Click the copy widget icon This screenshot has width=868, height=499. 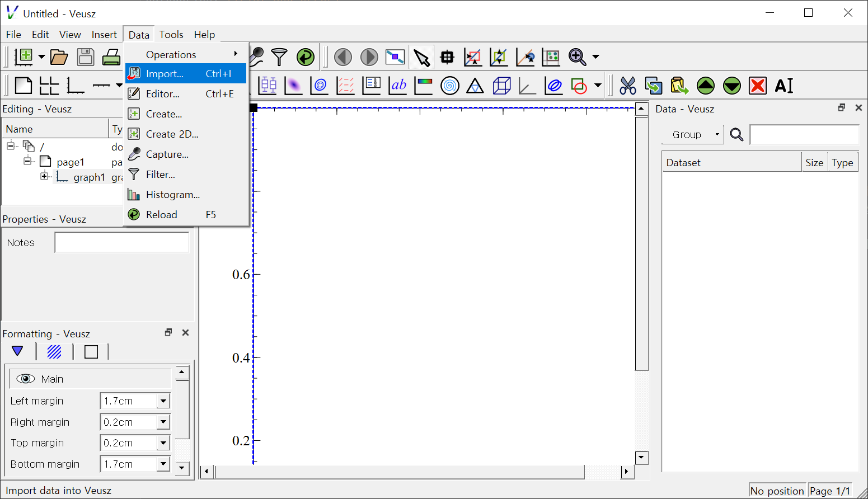click(654, 86)
